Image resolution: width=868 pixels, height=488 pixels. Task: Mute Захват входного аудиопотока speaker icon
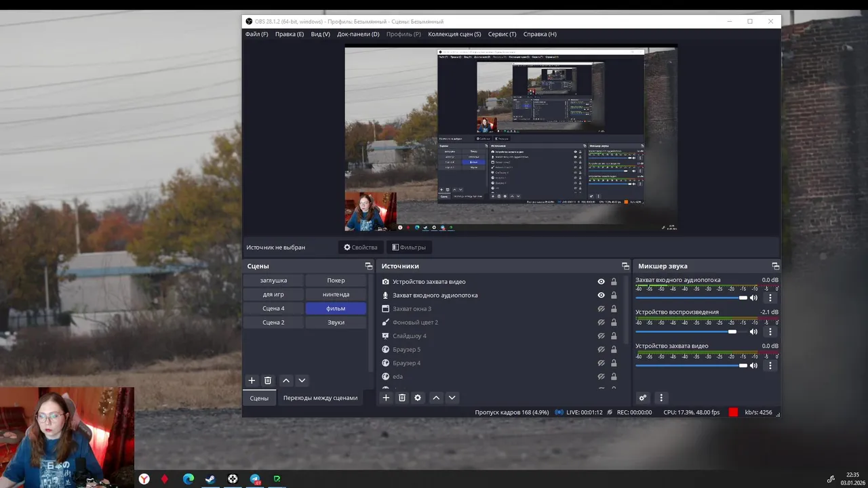[x=753, y=298]
